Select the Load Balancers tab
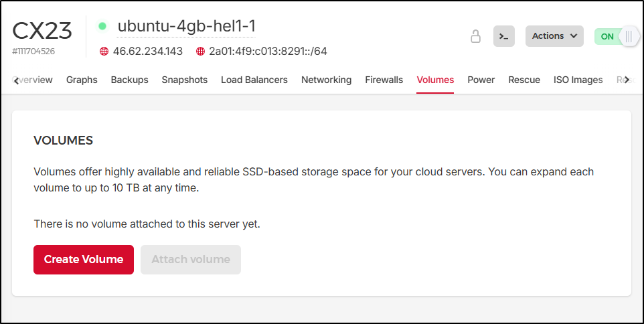This screenshot has height=324, width=644. (254, 80)
